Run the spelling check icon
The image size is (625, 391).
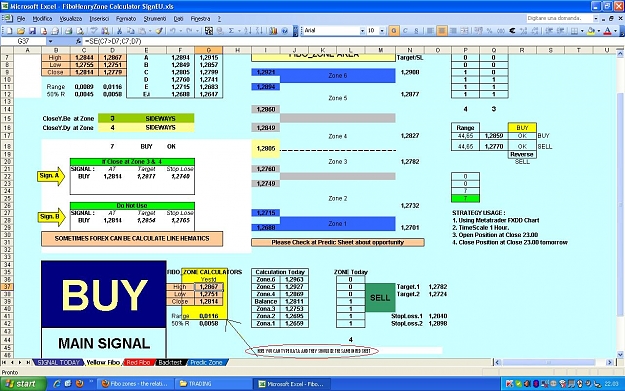[x=94, y=31]
